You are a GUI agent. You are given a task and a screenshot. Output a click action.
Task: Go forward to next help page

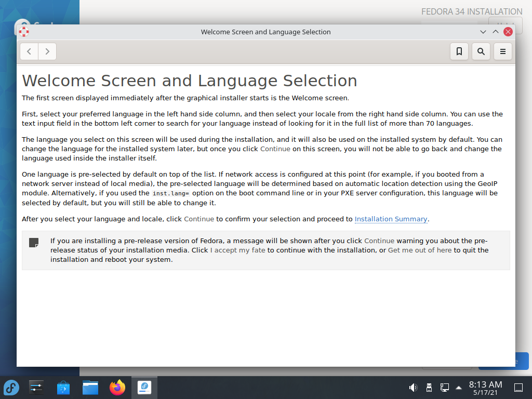point(47,51)
